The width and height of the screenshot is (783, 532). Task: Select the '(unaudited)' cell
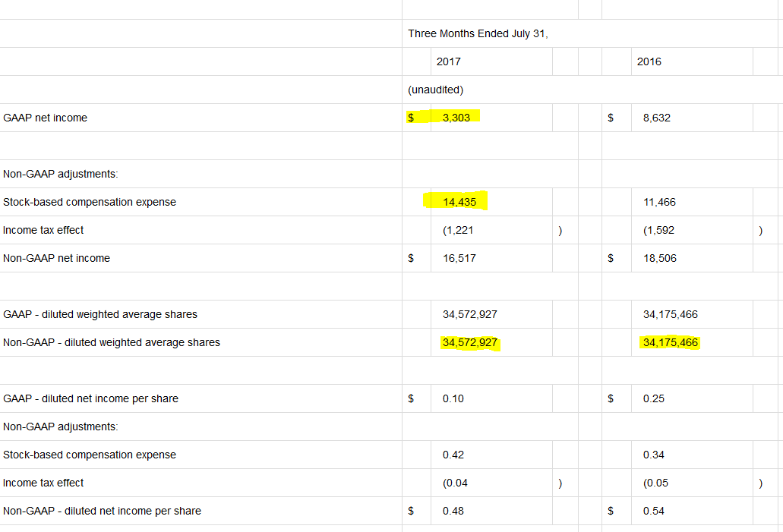[x=435, y=90]
